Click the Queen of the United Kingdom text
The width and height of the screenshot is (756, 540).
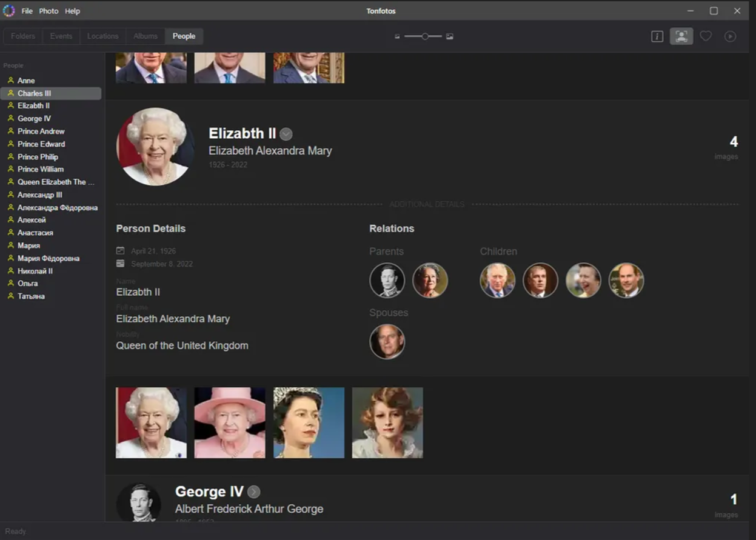[x=182, y=345]
